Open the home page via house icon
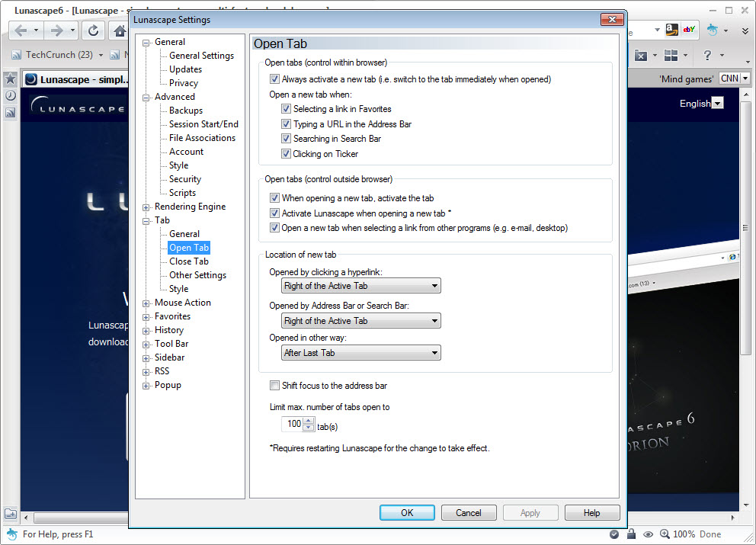The image size is (756, 545). [119, 31]
